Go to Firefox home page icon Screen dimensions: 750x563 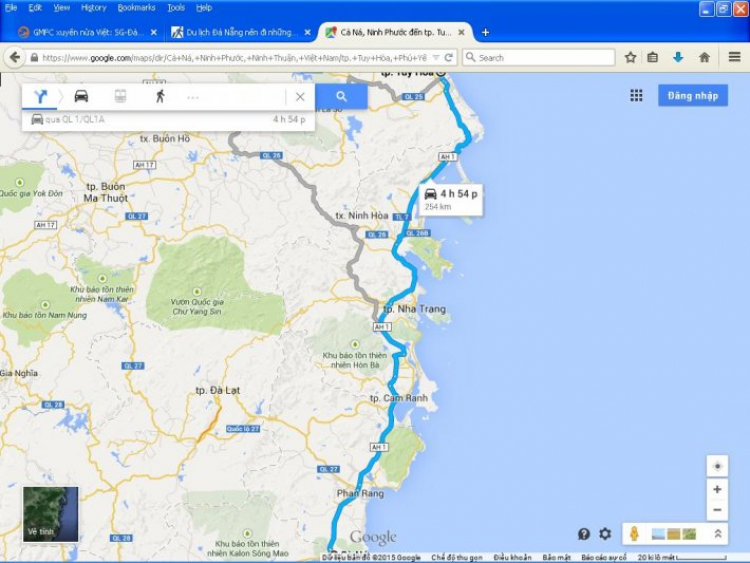(x=704, y=57)
